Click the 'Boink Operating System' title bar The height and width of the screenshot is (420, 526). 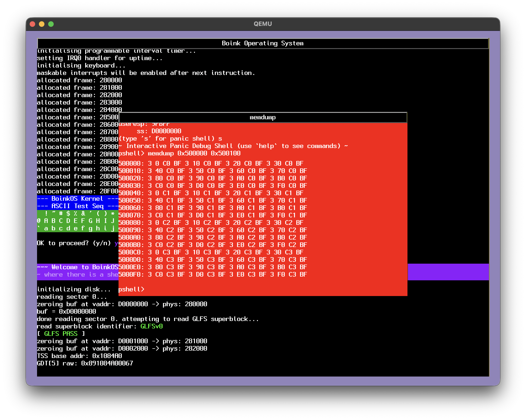click(263, 43)
